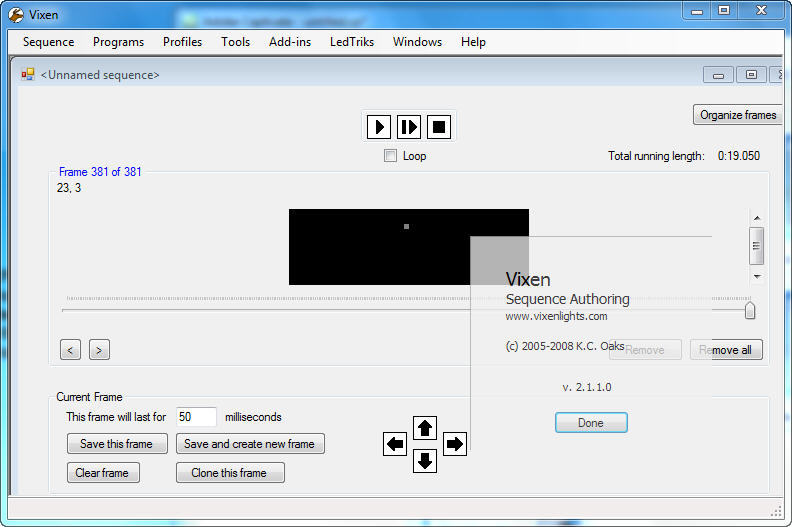Shift frame up with up arrow
Screen dimensions: 792x527
425,428
